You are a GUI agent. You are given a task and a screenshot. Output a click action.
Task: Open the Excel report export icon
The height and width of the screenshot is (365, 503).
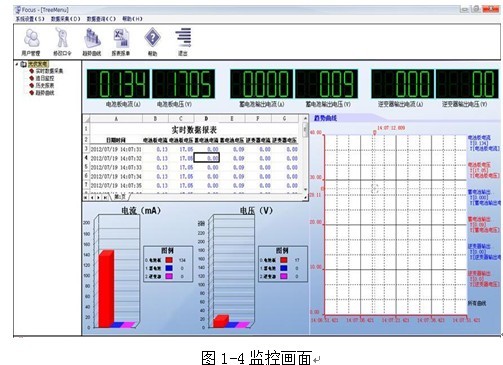(121, 42)
